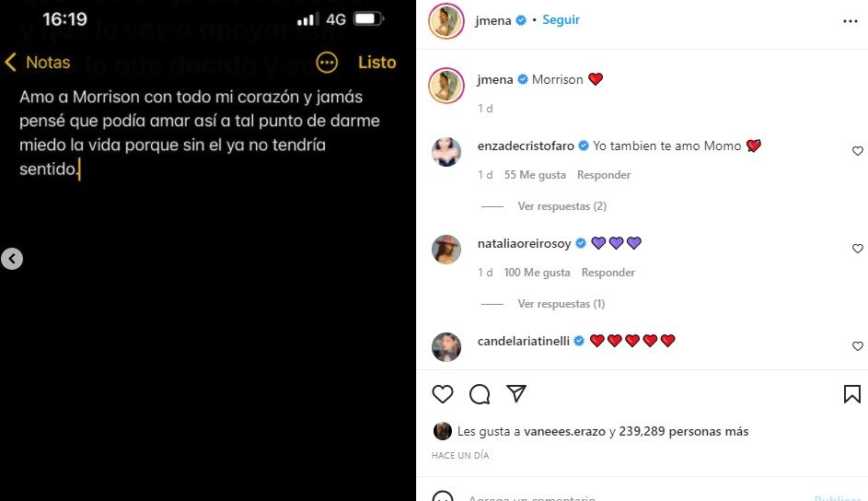868x501 pixels.
Task: Click jmena profile picture in header
Action: pos(446,21)
